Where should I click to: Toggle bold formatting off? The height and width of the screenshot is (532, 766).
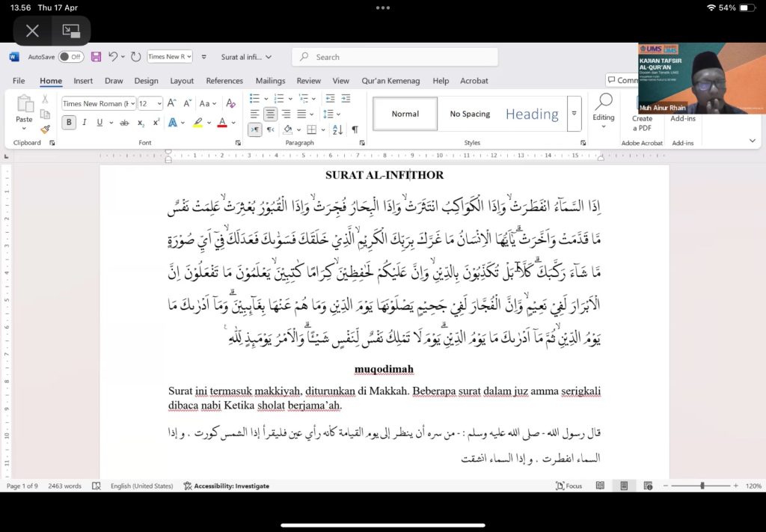69,122
